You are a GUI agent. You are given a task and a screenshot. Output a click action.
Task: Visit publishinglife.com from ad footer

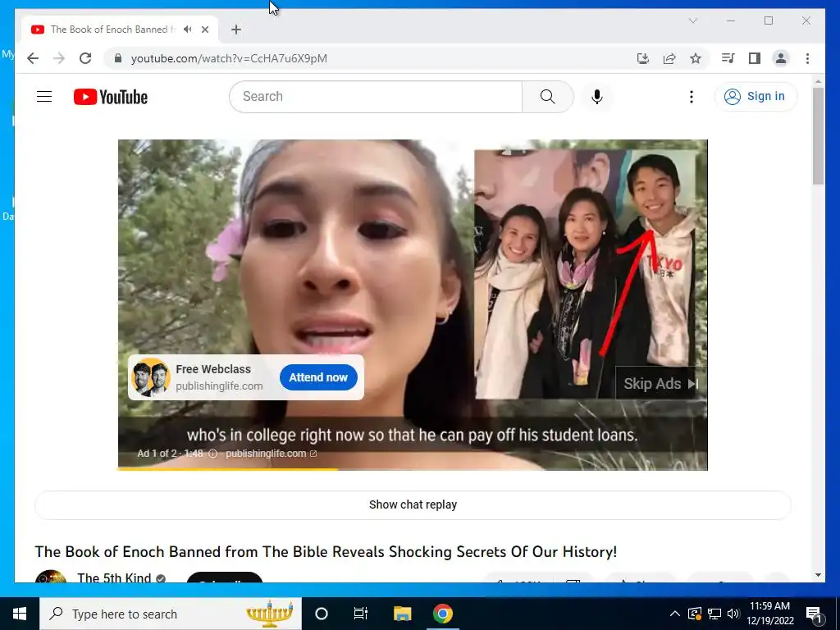coord(271,454)
